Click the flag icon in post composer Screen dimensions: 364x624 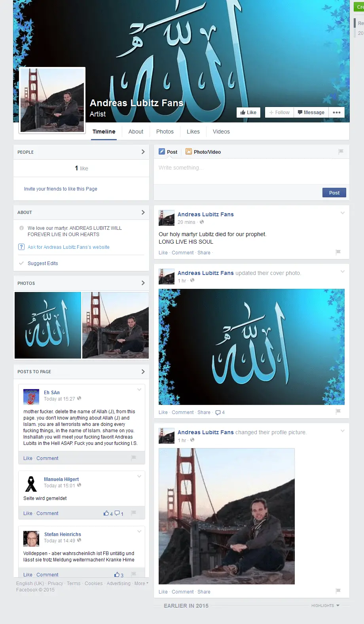(341, 152)
